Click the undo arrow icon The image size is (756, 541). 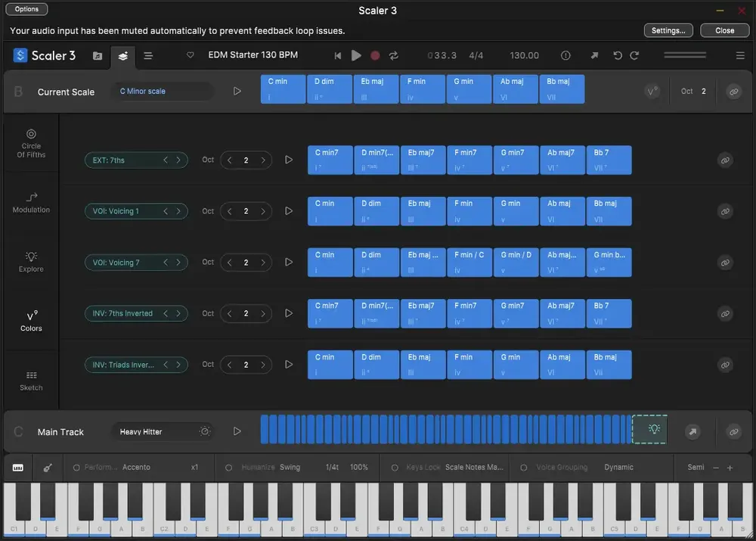(617, 55)
